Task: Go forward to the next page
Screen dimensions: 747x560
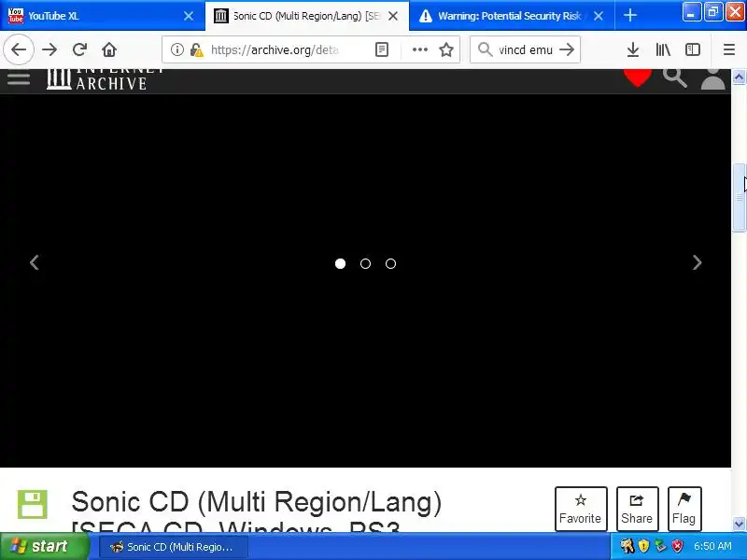Action: (49, 49)
